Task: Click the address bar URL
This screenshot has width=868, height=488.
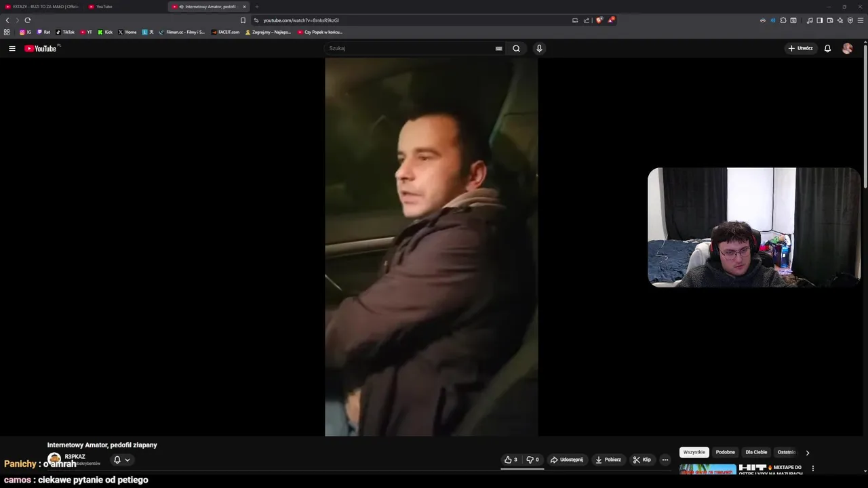Action: coord(301,20)
